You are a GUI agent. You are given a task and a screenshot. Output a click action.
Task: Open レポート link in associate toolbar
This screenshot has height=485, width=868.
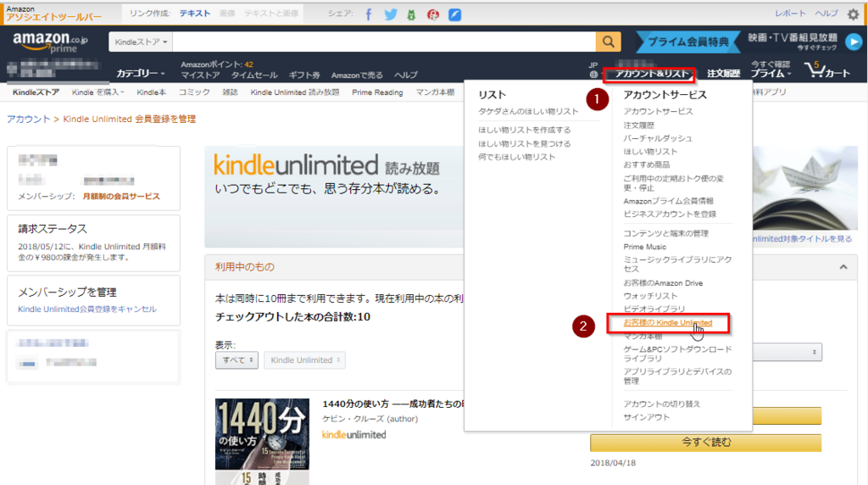point(791,14)
